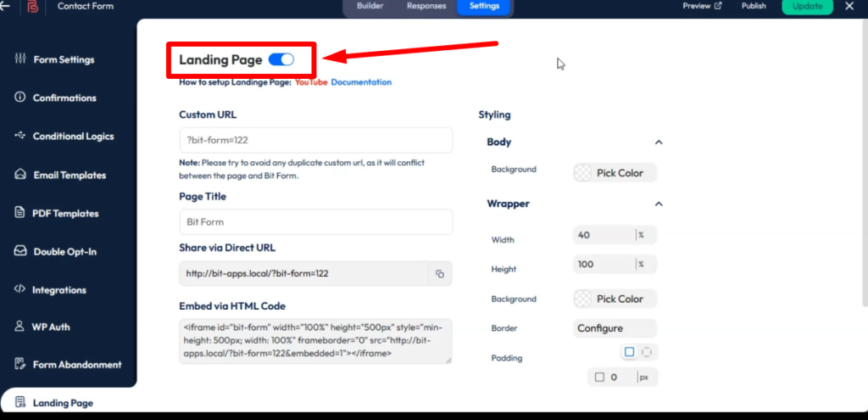Click the WP Auth user icon
Viewport: 868px width, 420px height.
click(x=20, y=326)
